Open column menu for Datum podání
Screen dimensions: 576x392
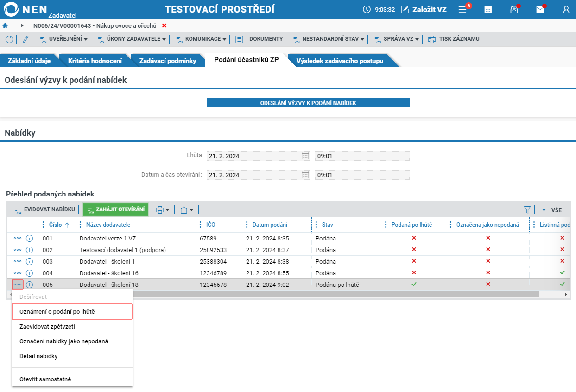[x=247, y=225]
